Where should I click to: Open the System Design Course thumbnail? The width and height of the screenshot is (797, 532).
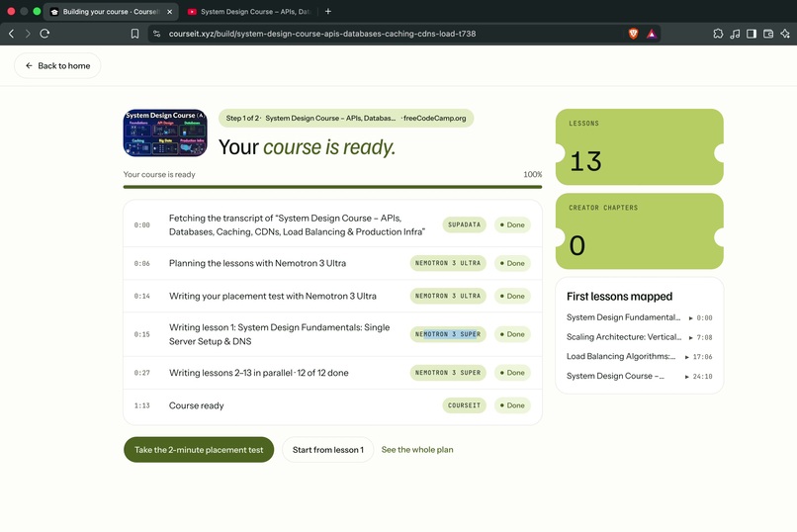point(165,133)
